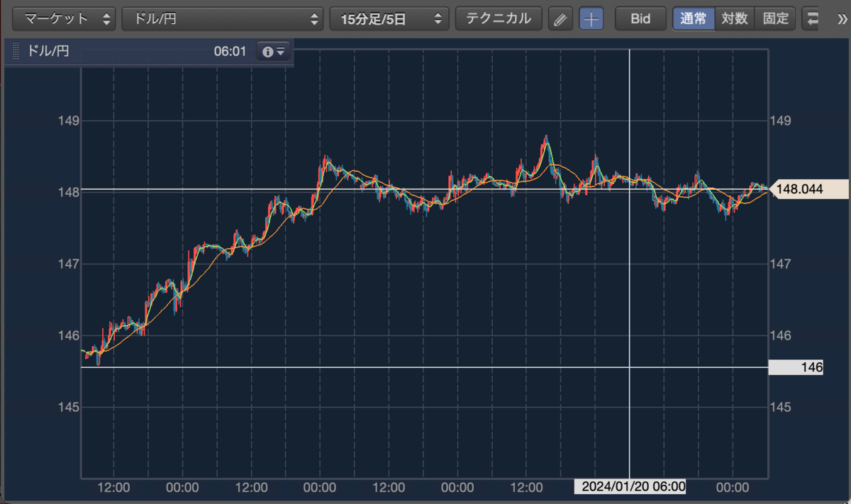Click the 146 horizontal line price label
851x504 pixels.
[796, 367]
